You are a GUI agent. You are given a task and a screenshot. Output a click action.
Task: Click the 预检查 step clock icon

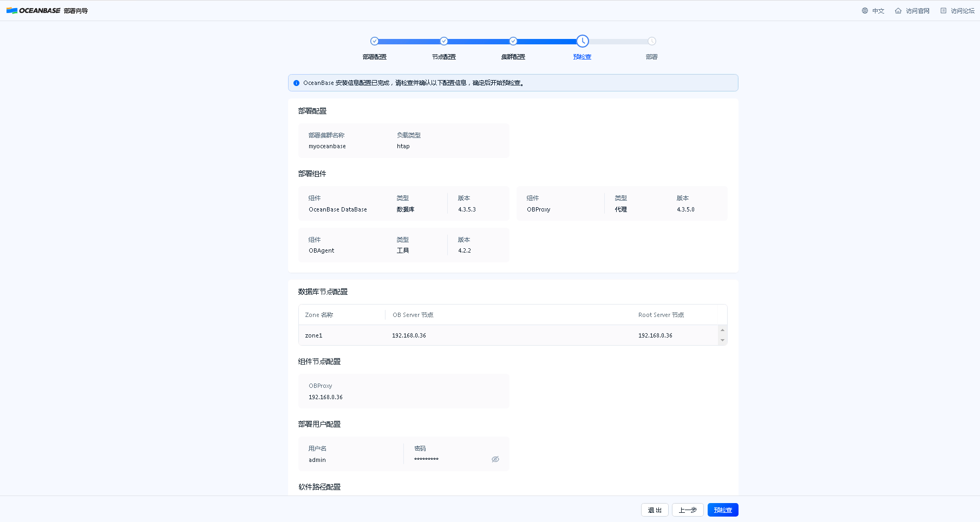click(x=583, y=41)
